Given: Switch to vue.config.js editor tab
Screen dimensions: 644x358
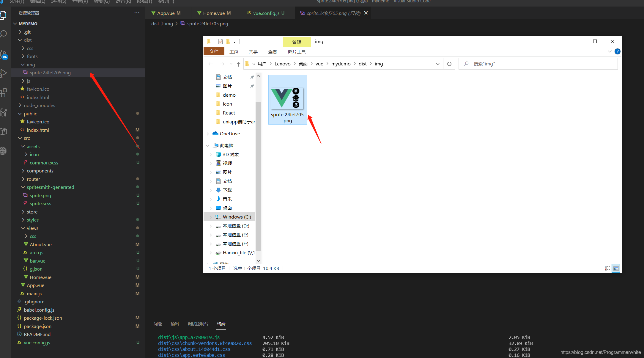Looking at the screenshot, I should click(x=266, y=13).
